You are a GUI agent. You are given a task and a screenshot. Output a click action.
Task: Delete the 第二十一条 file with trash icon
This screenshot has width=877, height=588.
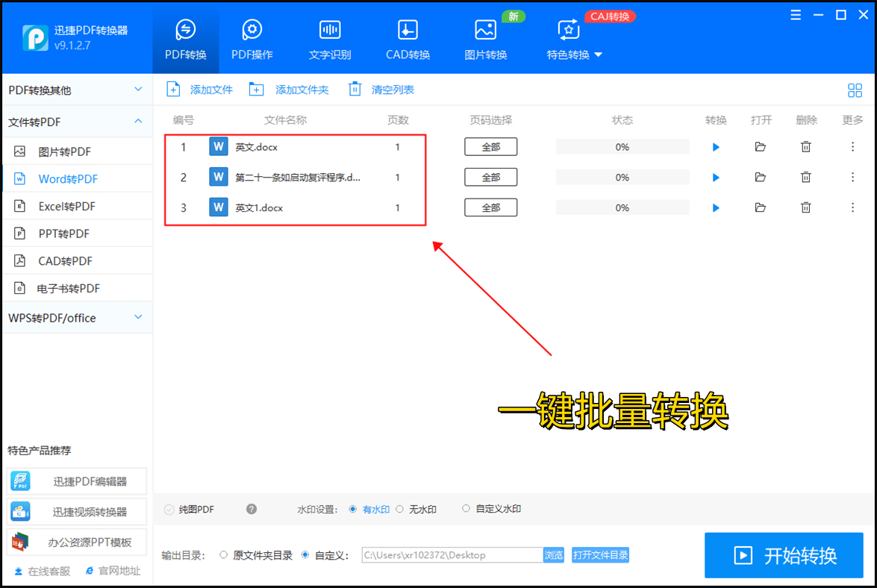pyautogui.click(x=806, y=177)
